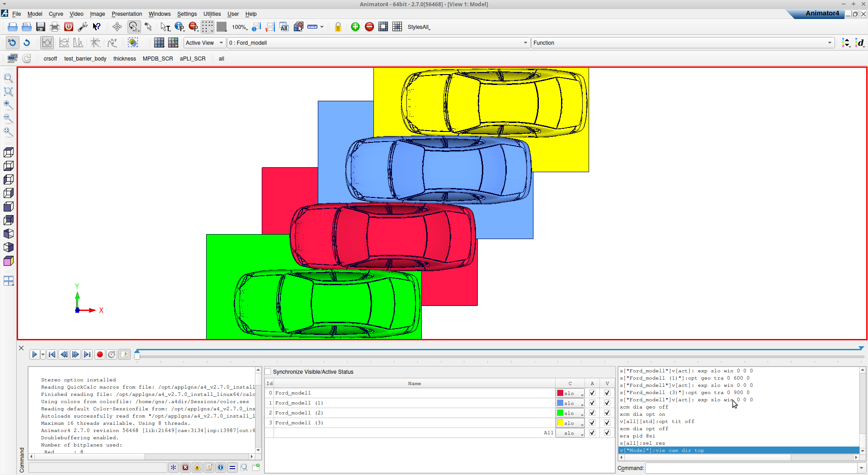Click the play animation button

pyautogui.click(x=34, y=354)
